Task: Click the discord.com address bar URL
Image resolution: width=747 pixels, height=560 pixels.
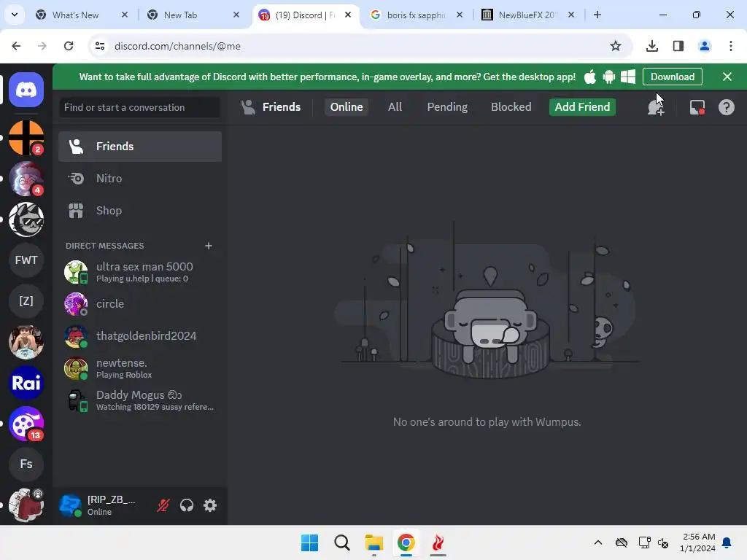Action: (x=177, y=46)
